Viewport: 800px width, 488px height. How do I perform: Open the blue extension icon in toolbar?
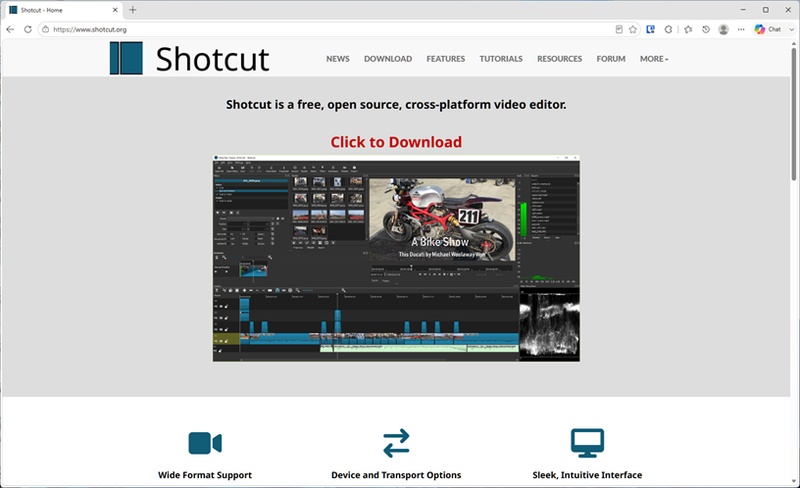[x=651, y=29]
